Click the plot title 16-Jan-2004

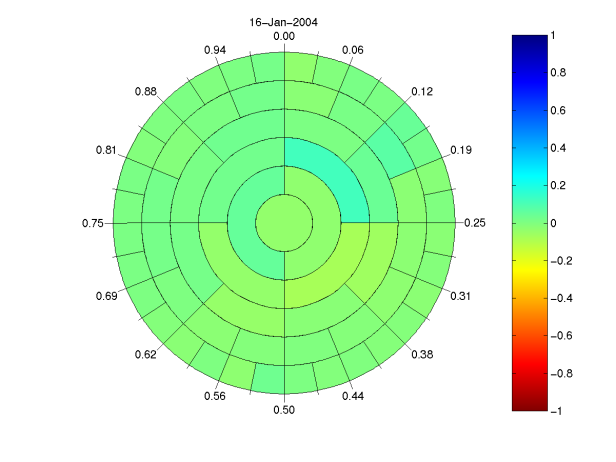(x=284, y=22)
